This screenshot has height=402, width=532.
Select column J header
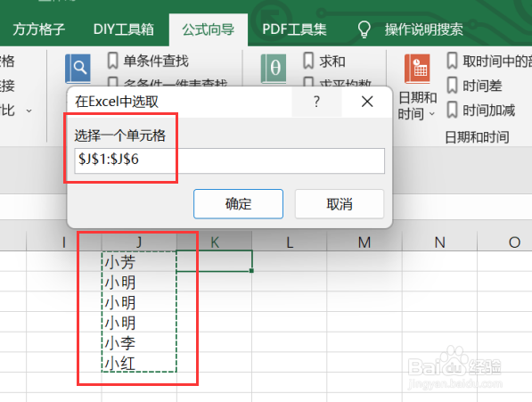[x=139, y=242]
